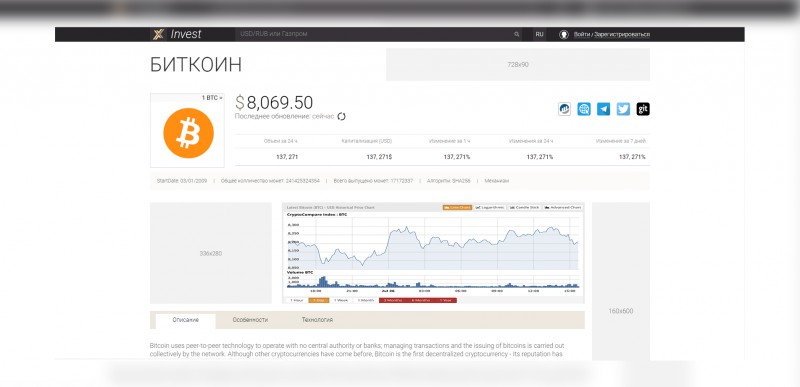Switch to the Описание tab
800x387 pixels.
pos(186,320)
